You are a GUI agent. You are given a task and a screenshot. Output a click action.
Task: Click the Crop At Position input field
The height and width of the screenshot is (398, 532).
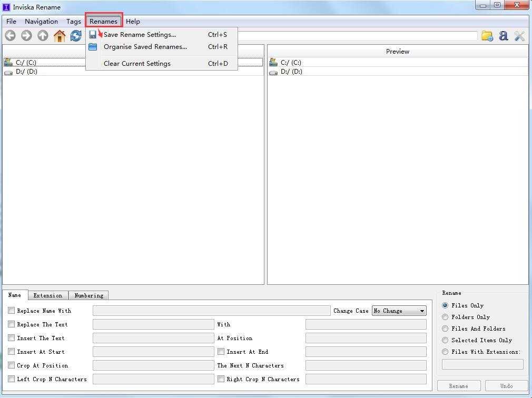(153, 365)
